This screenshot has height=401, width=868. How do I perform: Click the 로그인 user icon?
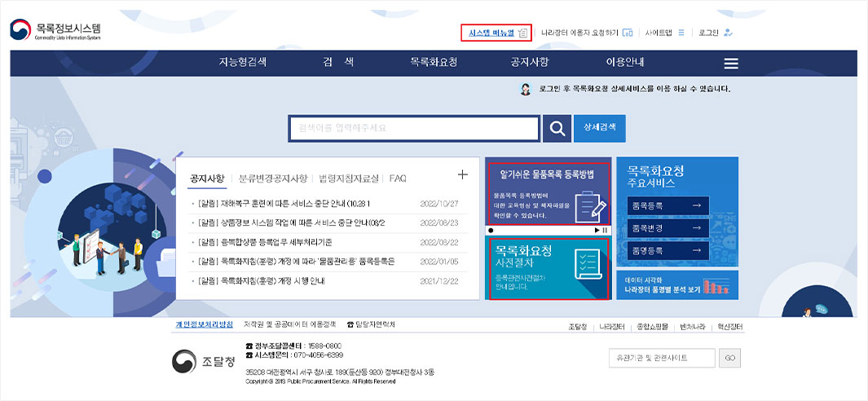[728, 33]
